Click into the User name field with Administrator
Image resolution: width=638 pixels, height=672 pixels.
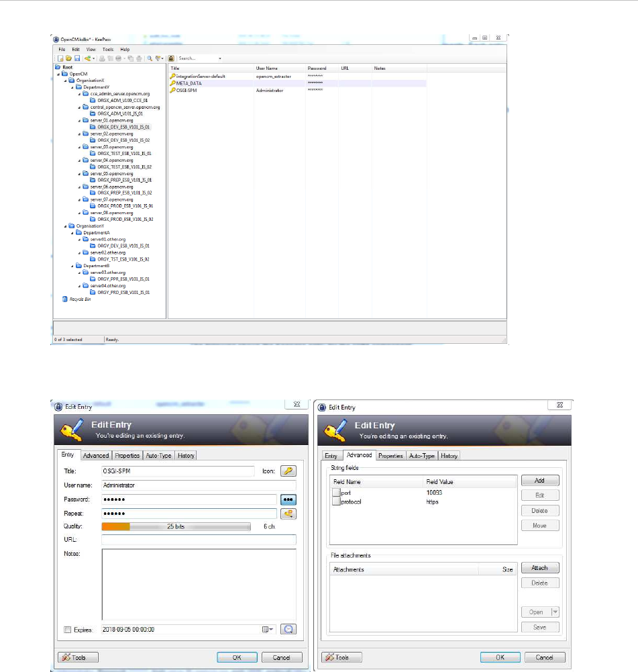point(199,485)
